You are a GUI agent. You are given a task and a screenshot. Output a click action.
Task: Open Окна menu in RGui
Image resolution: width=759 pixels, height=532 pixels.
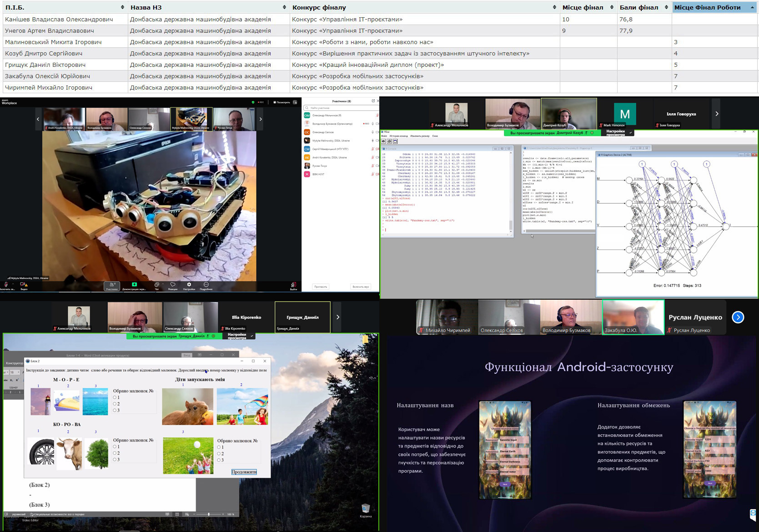coord(435,136)
